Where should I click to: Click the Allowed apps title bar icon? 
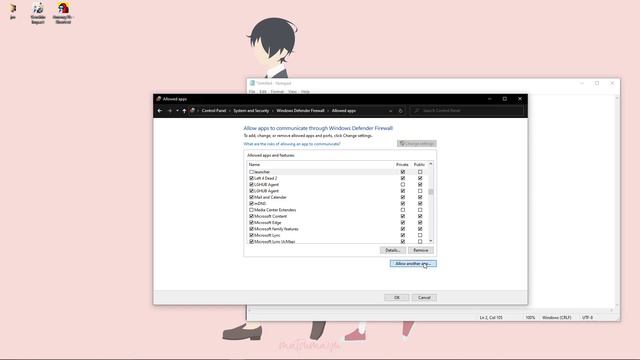click(158, 99)
